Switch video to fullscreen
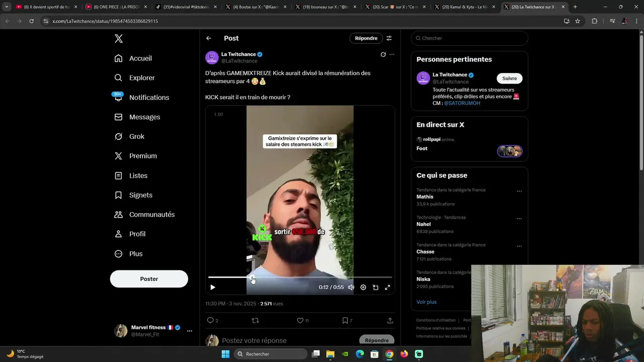 point(387,288)
